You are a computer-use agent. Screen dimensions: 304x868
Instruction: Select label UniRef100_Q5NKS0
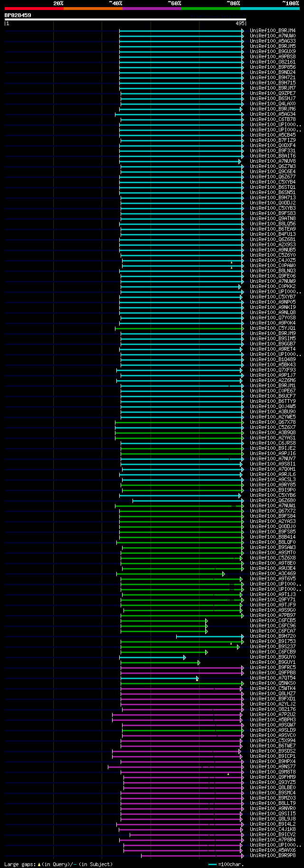coord(273,683)
